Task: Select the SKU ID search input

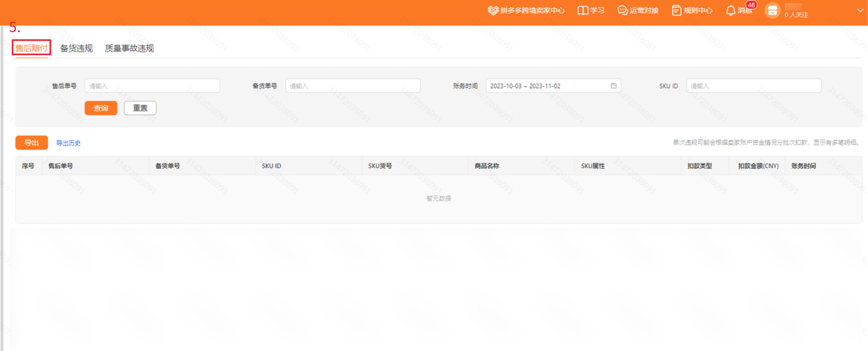Action: tap(753, 86)
